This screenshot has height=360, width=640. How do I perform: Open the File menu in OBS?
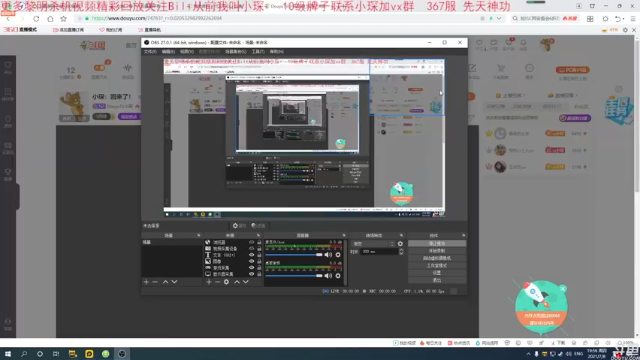tap(150, 52)
